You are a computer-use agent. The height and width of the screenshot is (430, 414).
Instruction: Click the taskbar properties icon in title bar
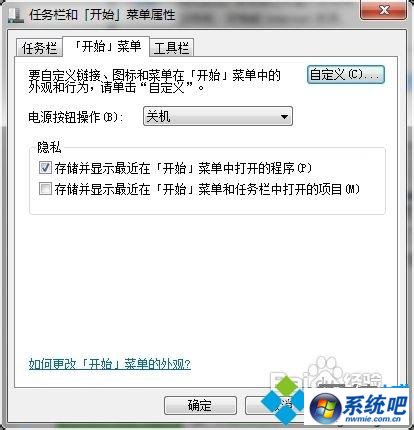[16, 15]
